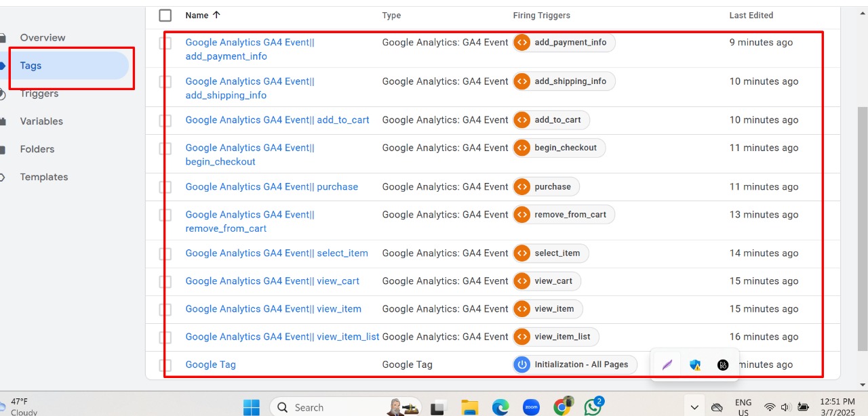
Task: Check the purchase tag row checkbox
Action: pos(165,187)
